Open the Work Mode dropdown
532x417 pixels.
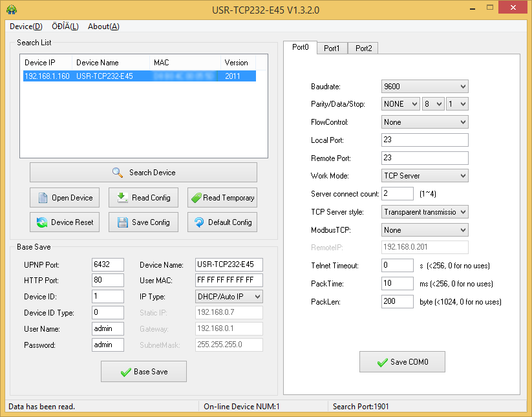click(x=425, y=176)
